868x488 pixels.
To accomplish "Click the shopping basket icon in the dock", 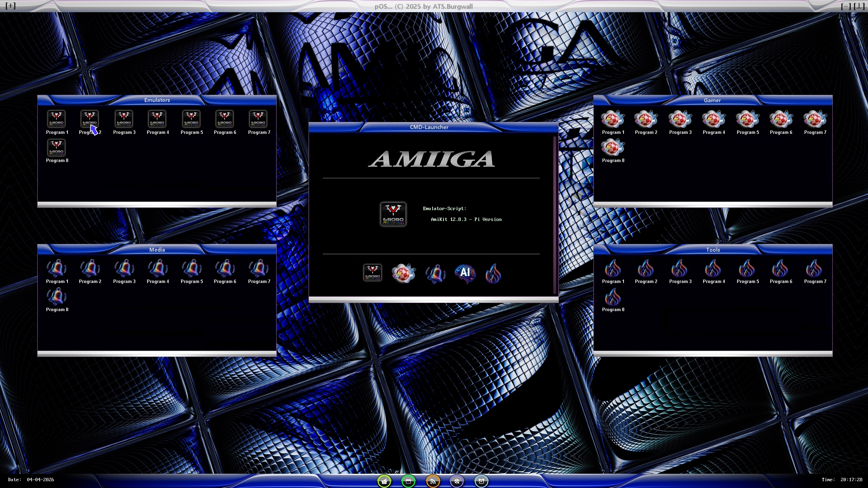I will click(384, 481).
